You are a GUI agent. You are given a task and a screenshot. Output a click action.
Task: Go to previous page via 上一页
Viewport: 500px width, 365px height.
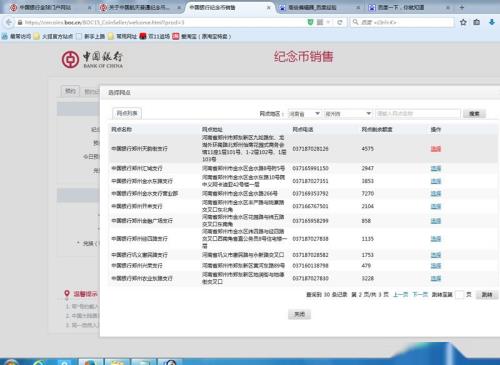point(400,295)
